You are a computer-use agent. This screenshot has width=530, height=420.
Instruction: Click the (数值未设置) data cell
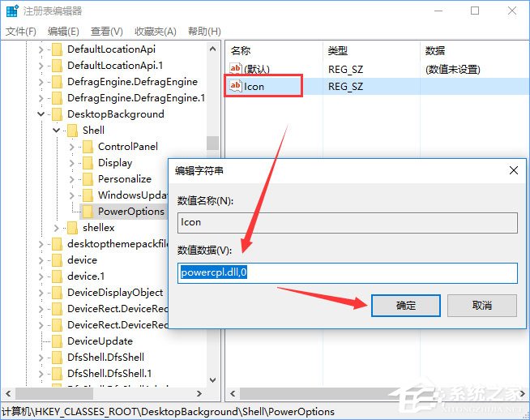pos(453,69)
